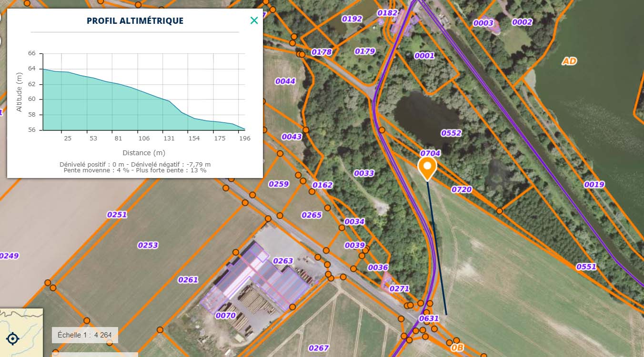Viewport: 644px width, 357px height.
Task: Click parcel label 0704 above the pin
Action: click(x=430, y=153)
